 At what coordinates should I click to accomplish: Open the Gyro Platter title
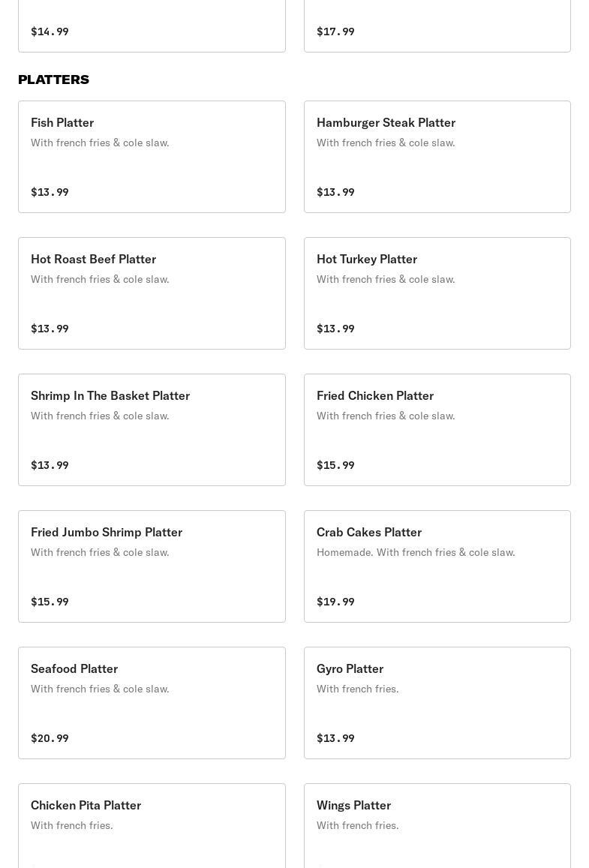pyautogui.click(x=350, y=668)
